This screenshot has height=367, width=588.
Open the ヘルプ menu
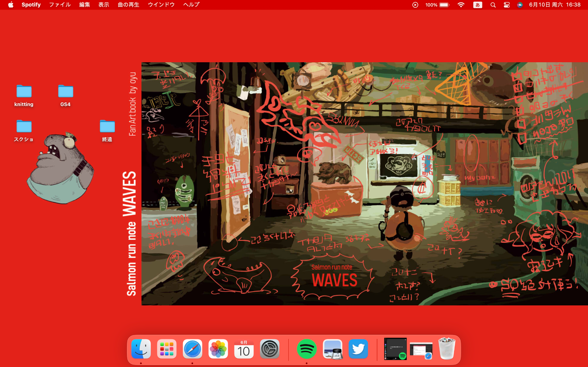pyautogui.click(x=191, y=5)
